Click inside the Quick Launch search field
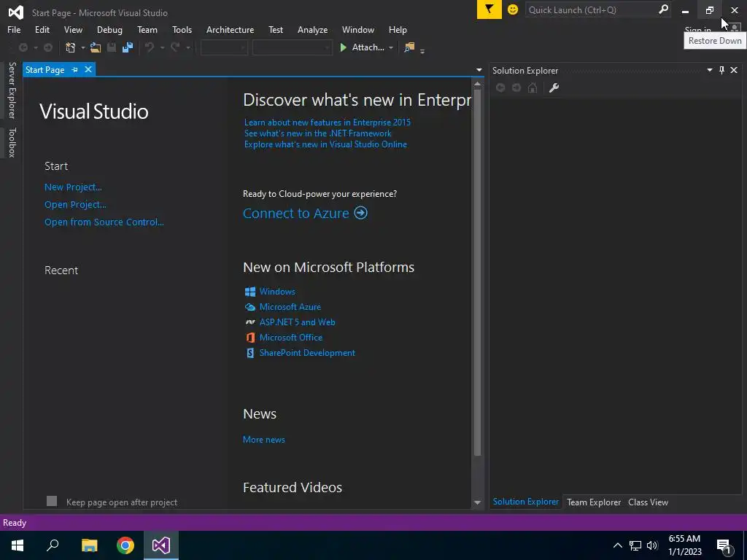 coord(591,9)
